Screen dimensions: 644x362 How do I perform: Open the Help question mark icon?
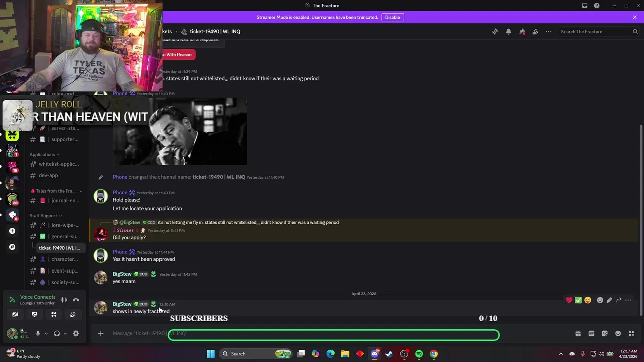[597, 6]
